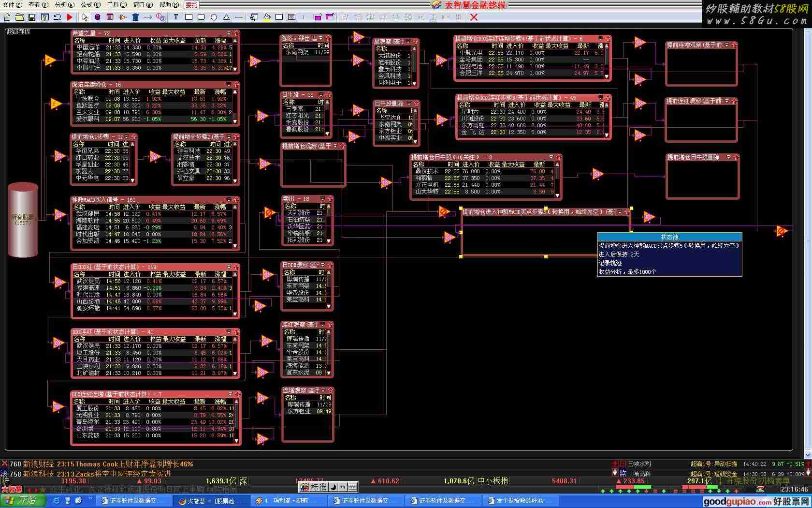812x508 pixels.
Task: Toggle collapse on 卖出 panel red arrow
Action: [330, 199]
